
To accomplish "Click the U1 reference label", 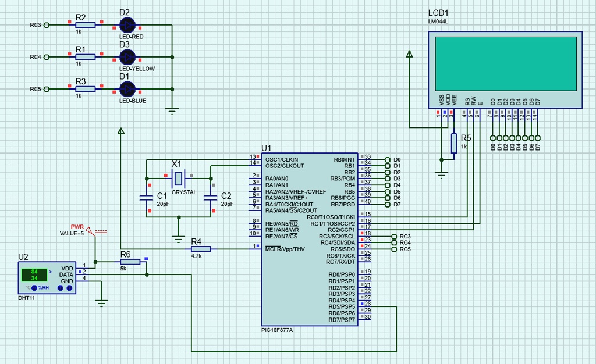I will click(266, 148).
